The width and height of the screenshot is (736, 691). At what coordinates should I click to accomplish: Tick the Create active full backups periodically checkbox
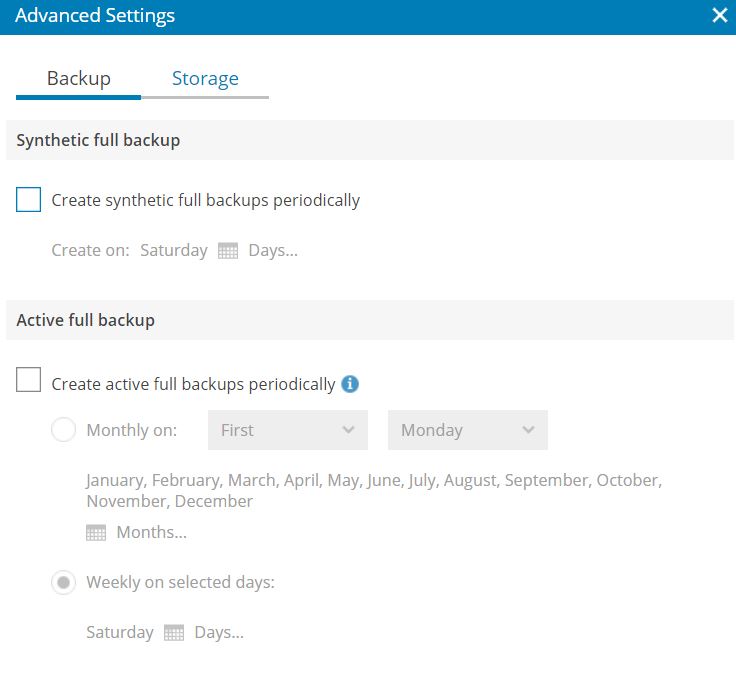click(29, 379)
